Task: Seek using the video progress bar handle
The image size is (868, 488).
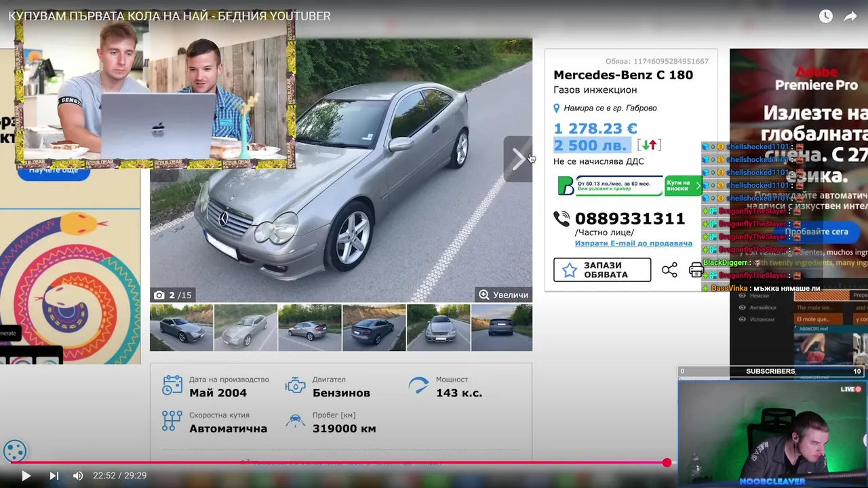Action: 667,462
